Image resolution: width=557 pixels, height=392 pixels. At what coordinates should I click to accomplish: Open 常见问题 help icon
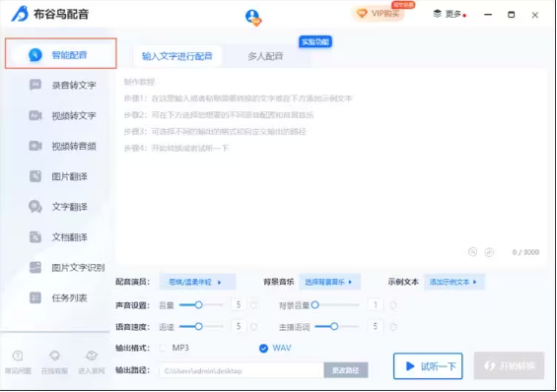[x=18, y=361]
